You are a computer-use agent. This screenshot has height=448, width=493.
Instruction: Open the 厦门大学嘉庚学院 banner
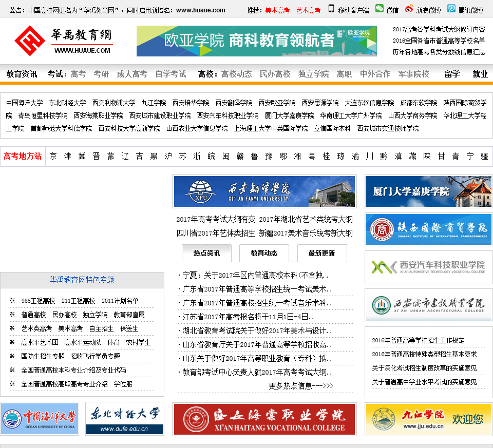428,191
